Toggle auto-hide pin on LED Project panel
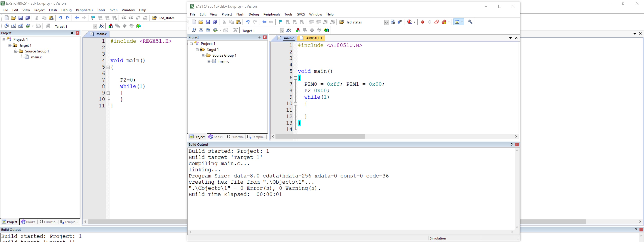644x242 pixels. [260, 37]
